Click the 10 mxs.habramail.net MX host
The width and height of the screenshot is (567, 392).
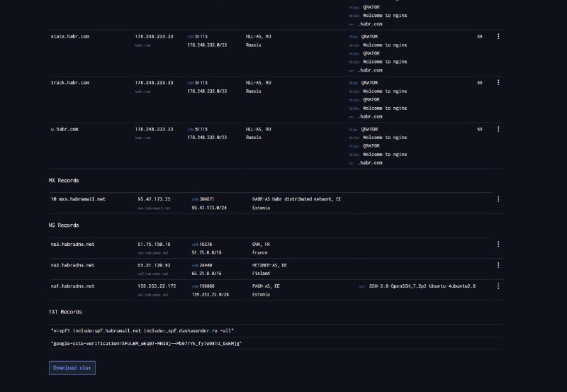[x=78, y=199]
